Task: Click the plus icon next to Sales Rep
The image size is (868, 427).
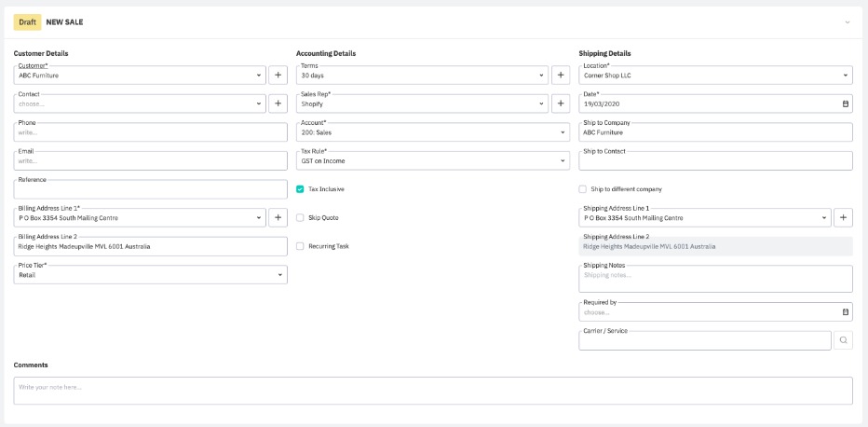Action: (x=561, y=103)
